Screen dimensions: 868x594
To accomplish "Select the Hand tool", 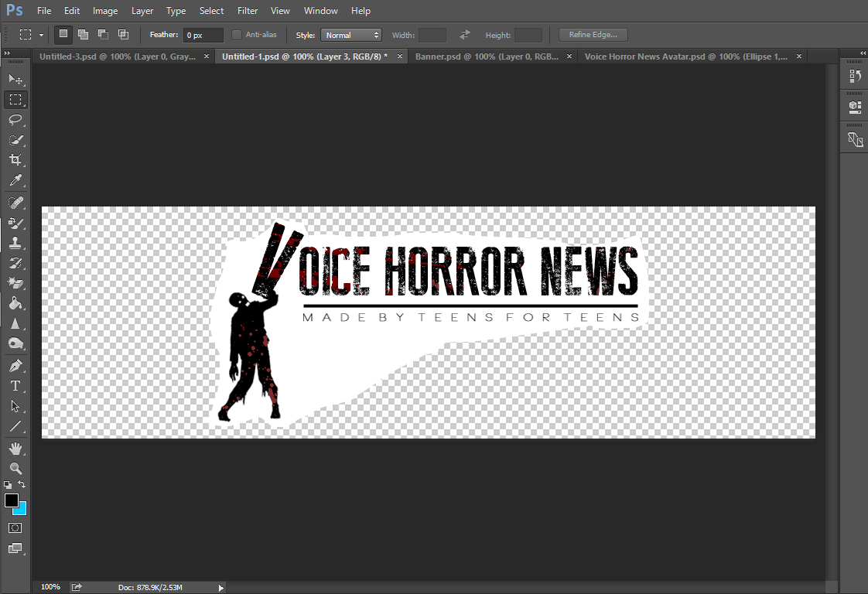I will coord(15,449).
